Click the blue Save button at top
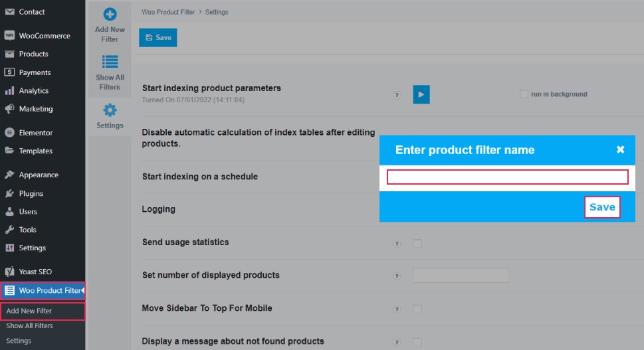Screen dimensions: 644x350 point(158,38)
